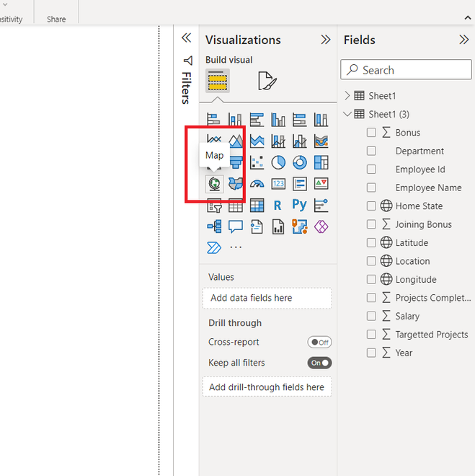The height and width of the screenshot is (476, 475).
Task: Choose the Treemap visual
Action: [321, 162]
